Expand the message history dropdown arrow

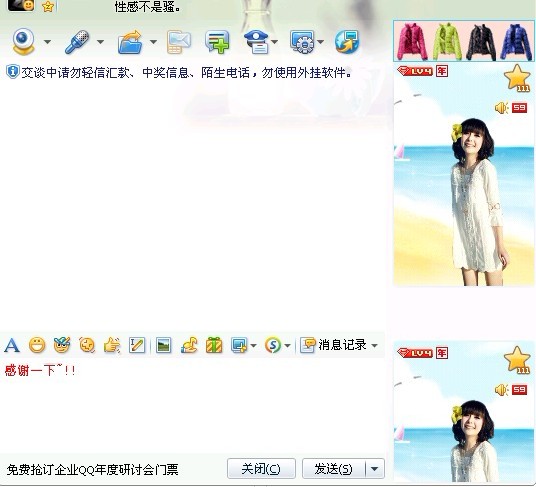pos(375,346)
